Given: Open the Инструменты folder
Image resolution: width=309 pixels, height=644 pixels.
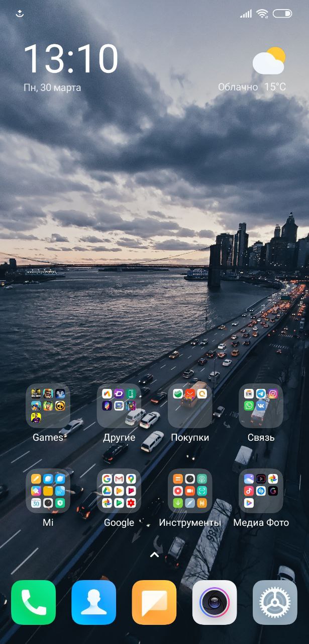Looking at the screenshot, I should 190,491.
